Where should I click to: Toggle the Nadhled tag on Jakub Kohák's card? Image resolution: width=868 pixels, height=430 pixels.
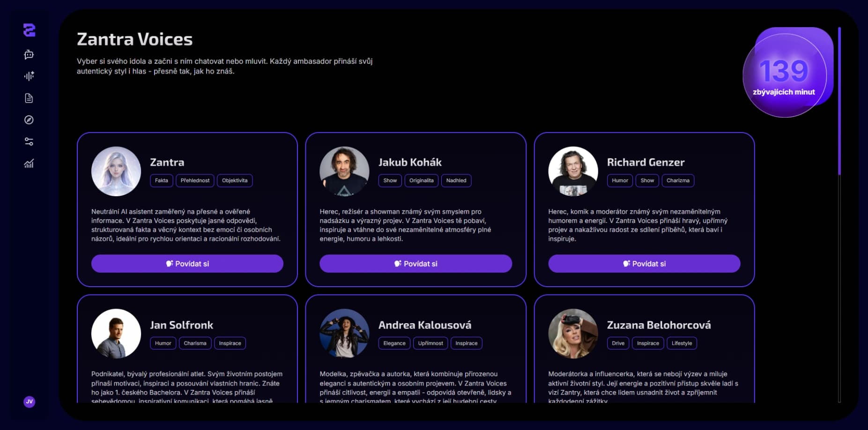pos(456,180)
